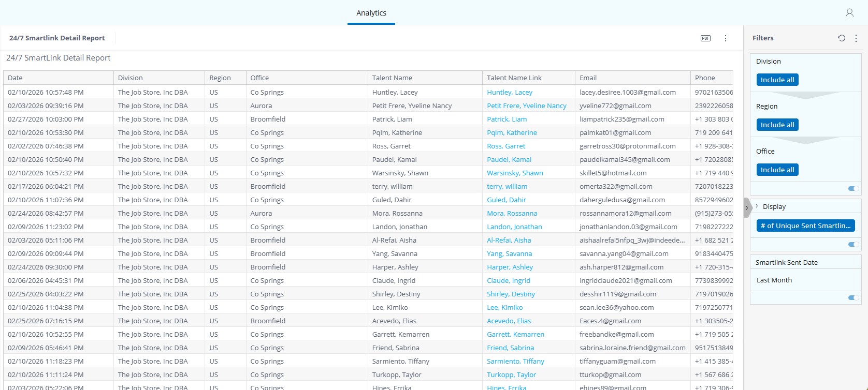Click the Region column header
Viewport: 868px width, 390px height.
tap(225, 78)
